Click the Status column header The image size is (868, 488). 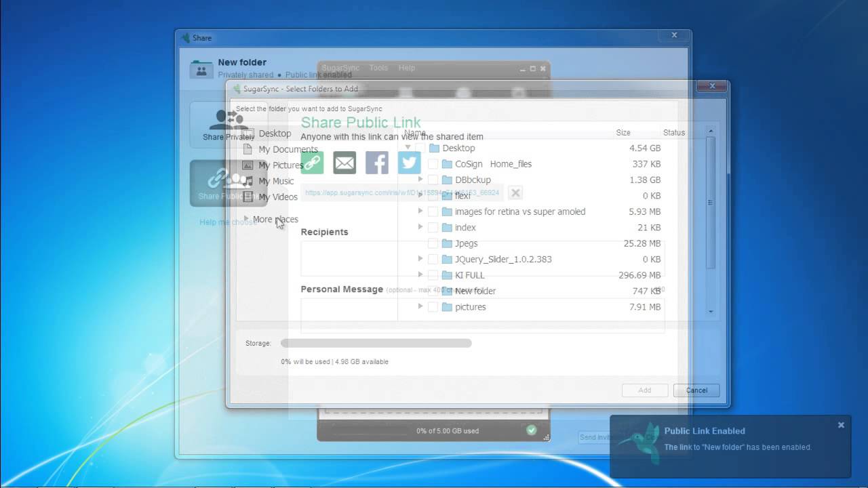[x=674, y=133]
